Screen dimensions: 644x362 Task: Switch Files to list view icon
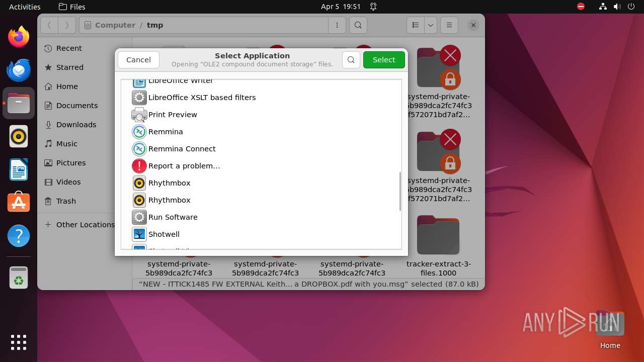pos(416,25)
